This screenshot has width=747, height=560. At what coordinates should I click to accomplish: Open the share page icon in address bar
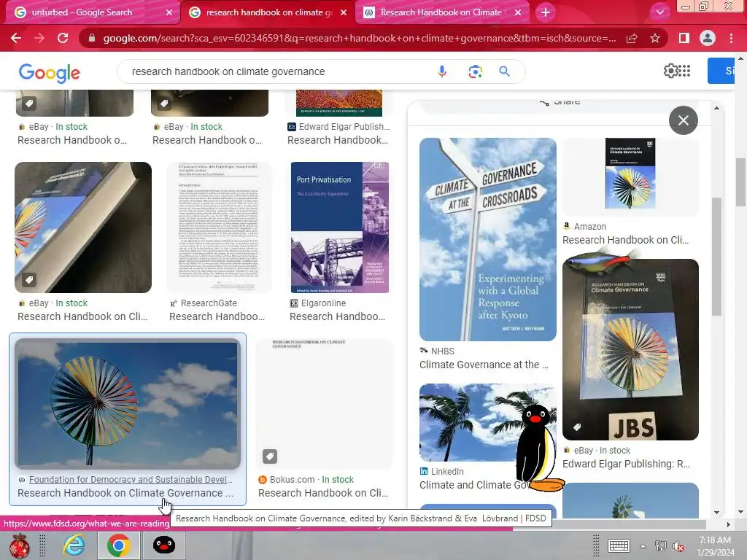coord(632,38)
